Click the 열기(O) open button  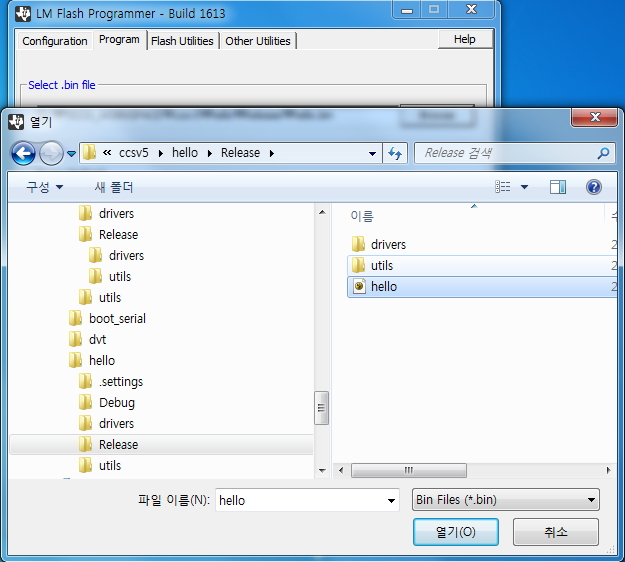[456, 532]
